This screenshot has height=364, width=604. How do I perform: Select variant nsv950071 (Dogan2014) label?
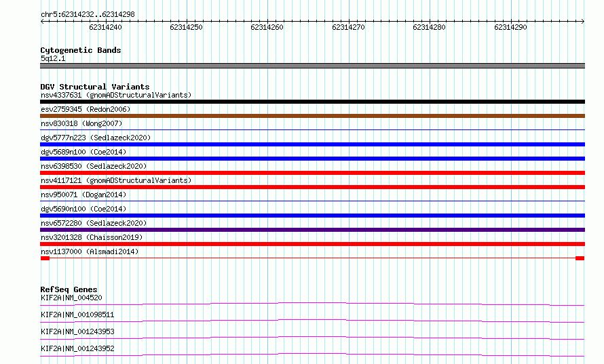tap(83, 195)
